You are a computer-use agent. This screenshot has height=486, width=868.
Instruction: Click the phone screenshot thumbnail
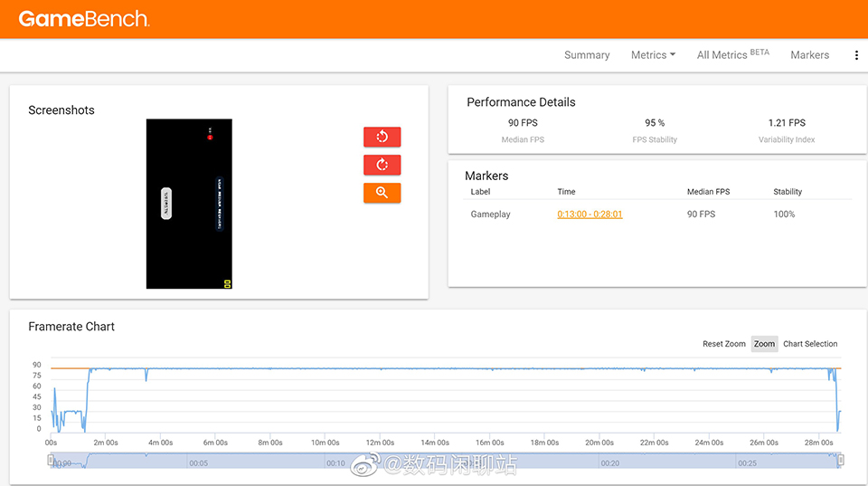pos(189,204)
